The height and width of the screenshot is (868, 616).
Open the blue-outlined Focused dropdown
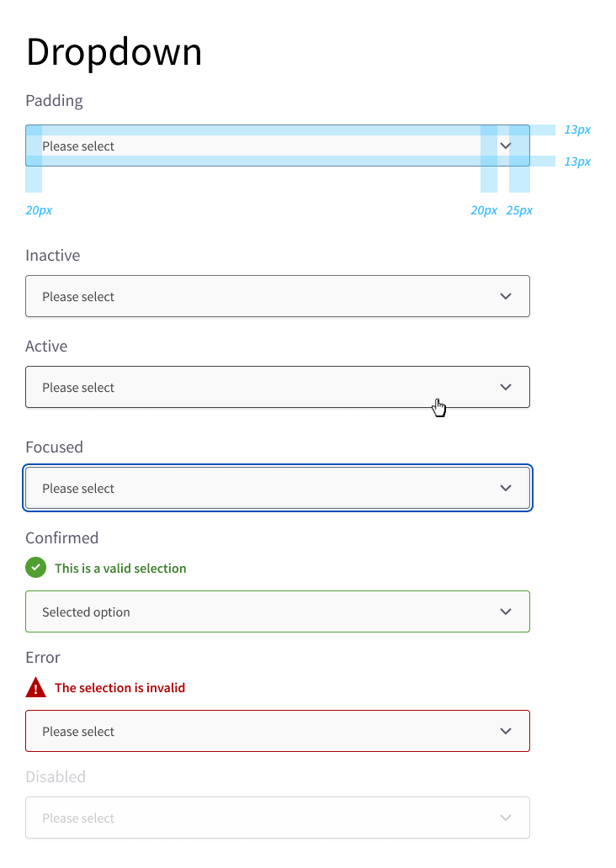[278, 488]
